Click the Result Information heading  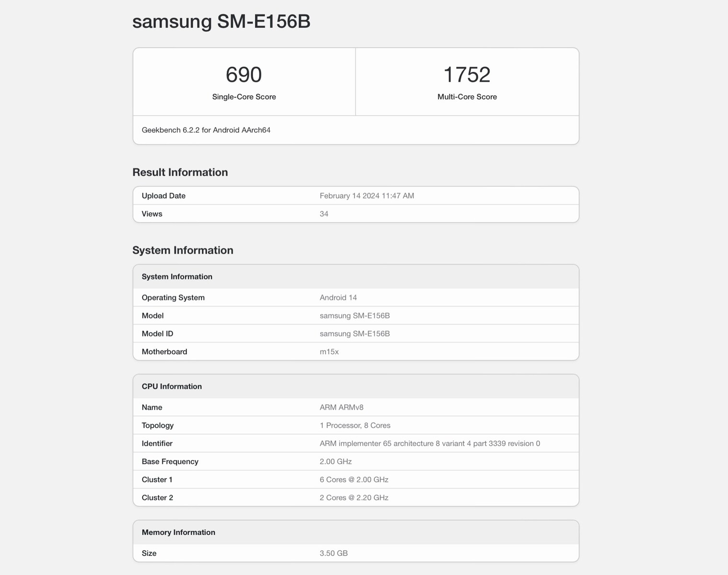(180, 172)
